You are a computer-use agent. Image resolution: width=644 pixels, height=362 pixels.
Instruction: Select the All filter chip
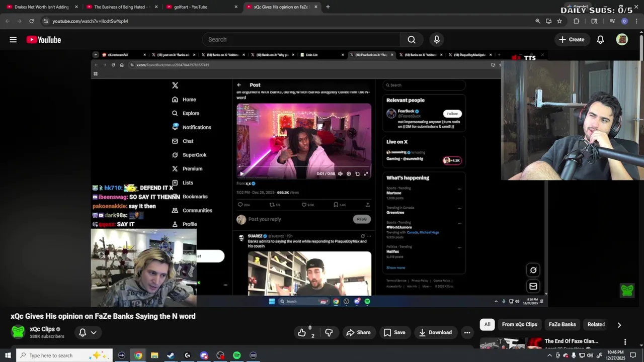pyautogui.click(x=487, y=324)
